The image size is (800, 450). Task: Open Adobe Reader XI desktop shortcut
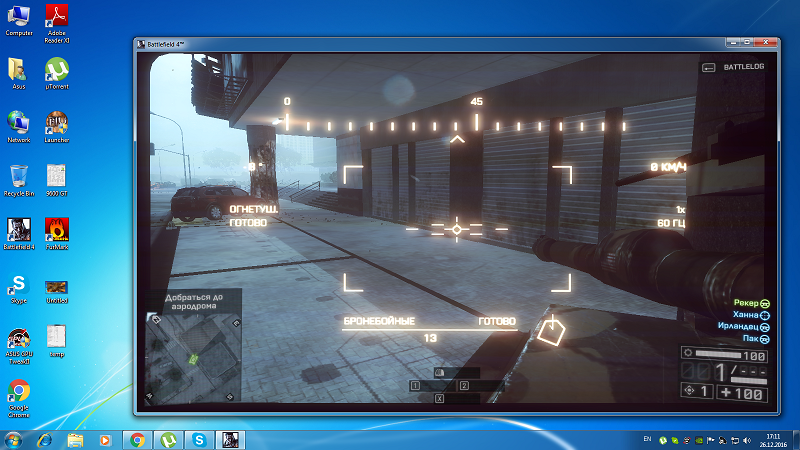coord(57,23)
